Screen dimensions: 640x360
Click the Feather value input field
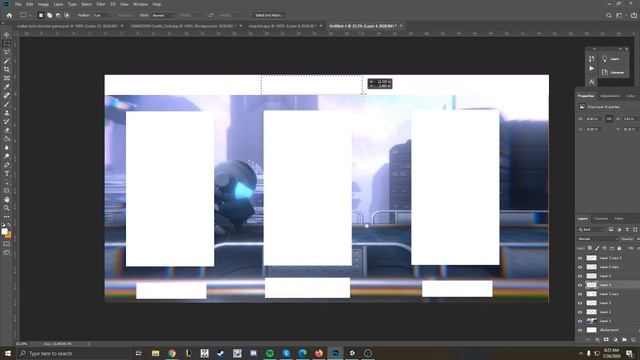click(99, 15)
